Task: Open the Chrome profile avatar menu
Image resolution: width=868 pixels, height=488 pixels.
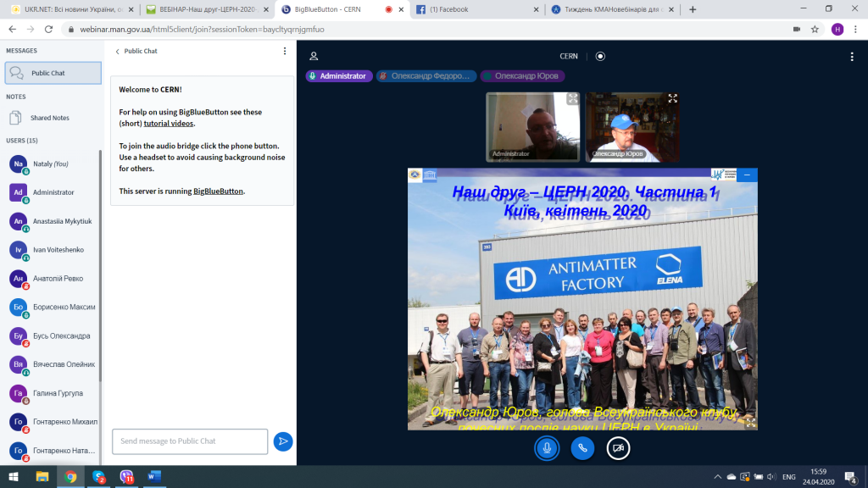Action: click(837, 30)
